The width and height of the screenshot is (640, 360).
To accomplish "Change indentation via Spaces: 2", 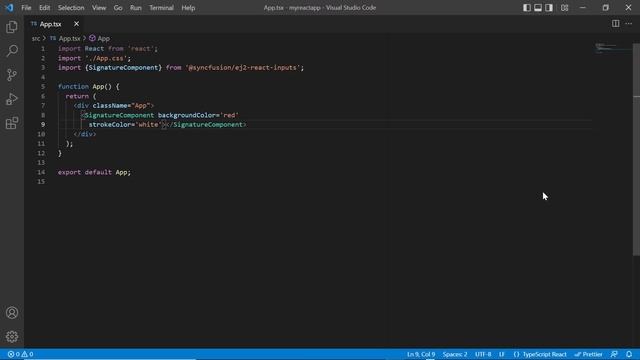I will (455, 354).
